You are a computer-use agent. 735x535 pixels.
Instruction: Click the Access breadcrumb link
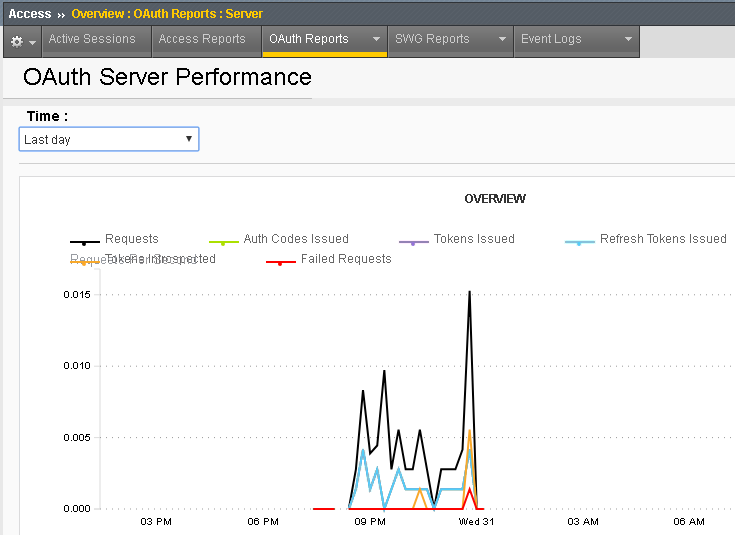[30, 14]
